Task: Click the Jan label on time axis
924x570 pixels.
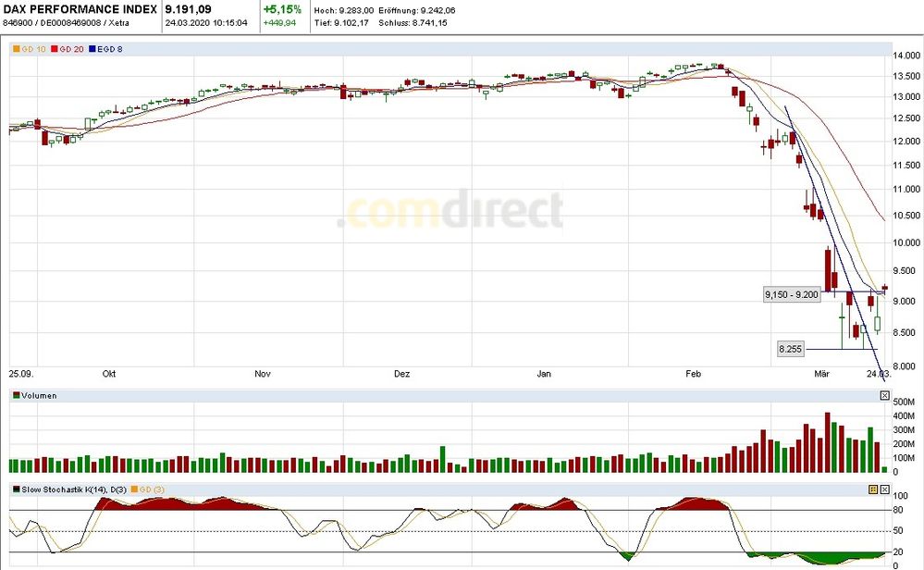Action: pyautogui.click(x=544, y=375)
